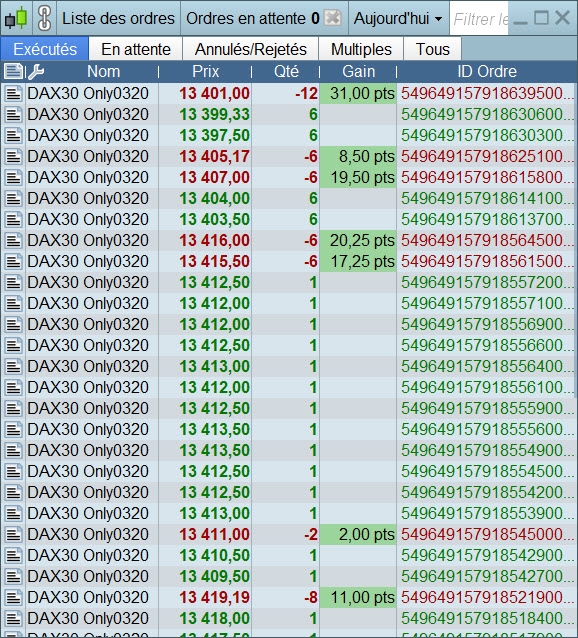Screen dimensions: 578x638
Task: Click DAX30 Only0320 name in 13 401,00 row
Action: pyautogui.click(x=88, y=94)
